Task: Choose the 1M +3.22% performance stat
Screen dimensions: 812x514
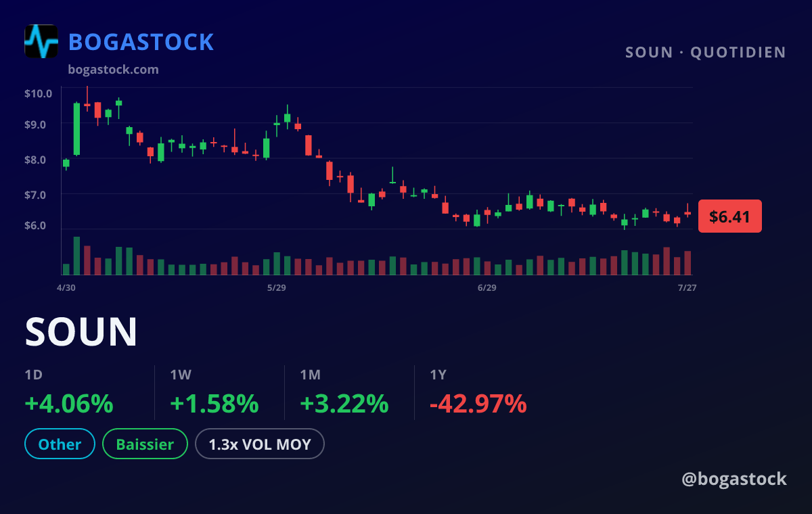Action: point(344,393)
